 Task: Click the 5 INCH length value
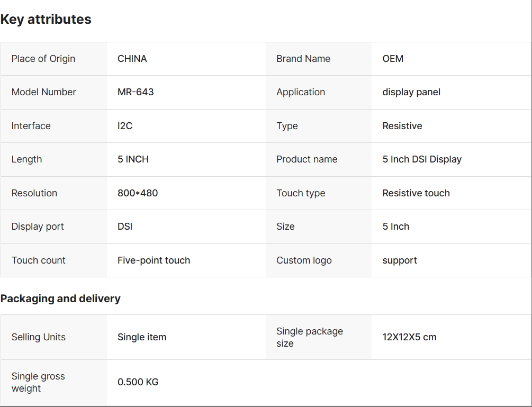pyautogui.click(x=133, y=159)
